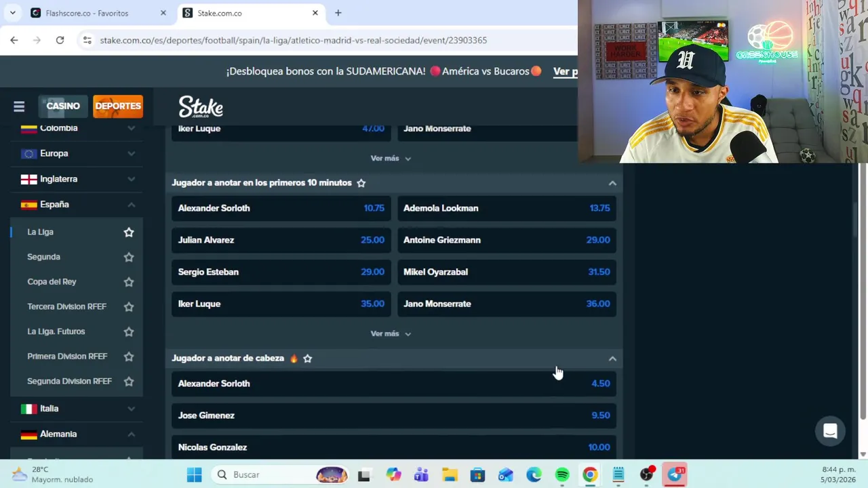Collapse the España section

coord(131,205)
